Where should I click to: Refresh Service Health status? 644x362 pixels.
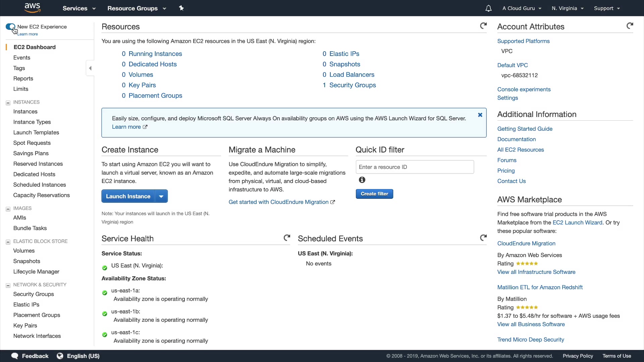[287, 238]
